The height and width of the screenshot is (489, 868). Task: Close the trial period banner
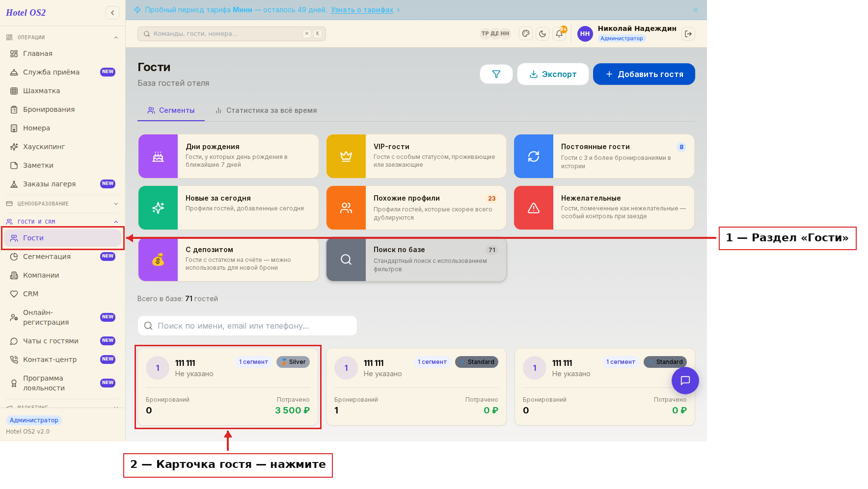[x=696, y=10]
